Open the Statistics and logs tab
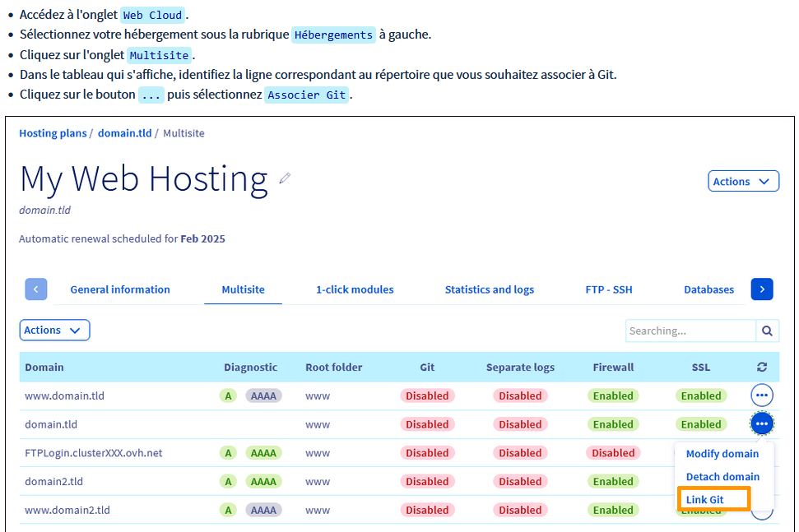Screen dimensions: 799x532 tap(489, 289)
